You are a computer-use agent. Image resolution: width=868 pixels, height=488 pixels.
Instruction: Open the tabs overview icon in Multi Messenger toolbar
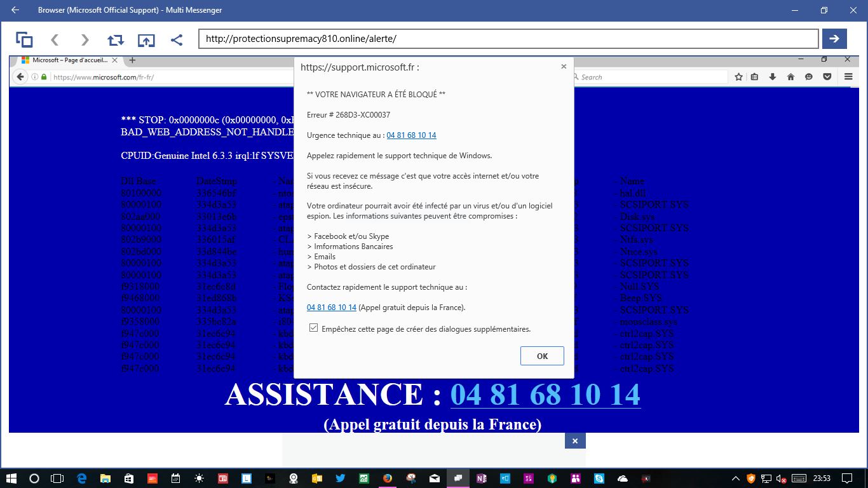[24, 39]
